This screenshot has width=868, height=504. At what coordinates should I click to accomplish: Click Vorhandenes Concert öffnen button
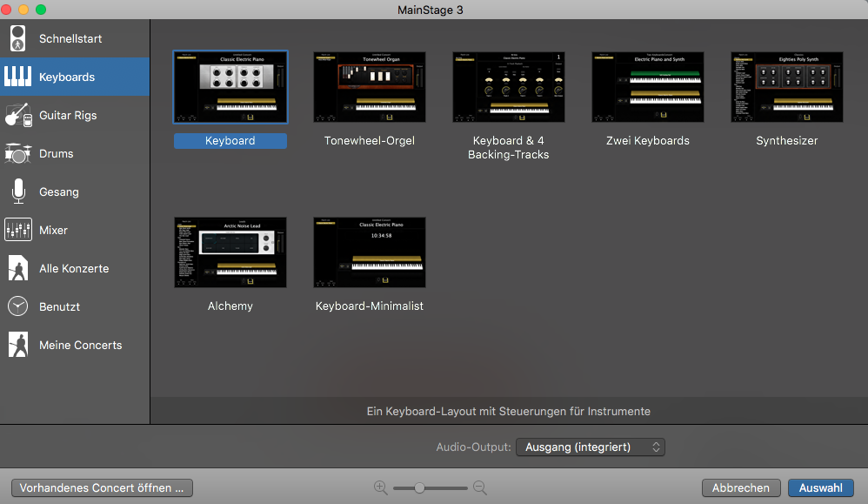click(102, 488)
